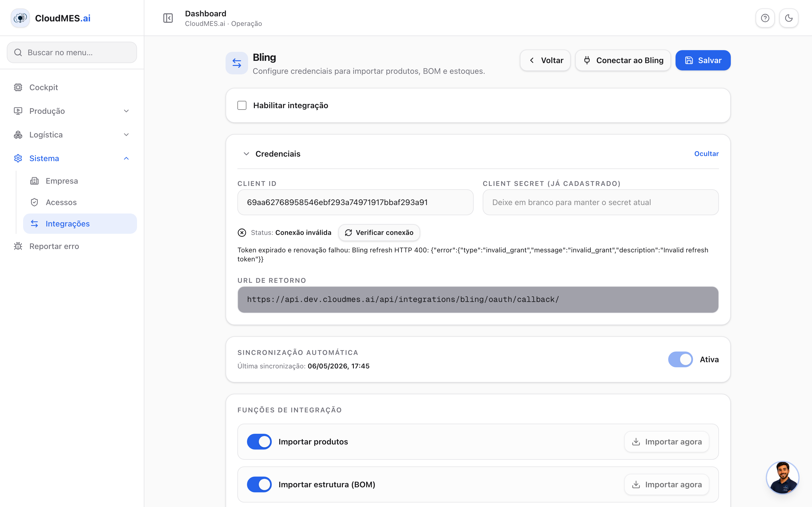The height and width of the screenshot is (507, 812).
Task: Click the Cockpit chip icon
Action: pyautogui.click(x=18, y=87)
